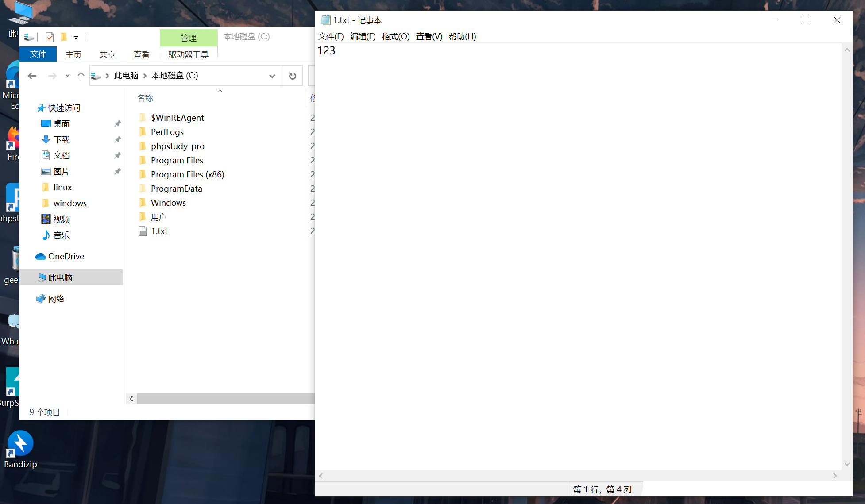Image resolution: width=865 pixels, height=504 pixels.
Task: Select the 1.txt file in Explorer
Action: click(159, 231)
